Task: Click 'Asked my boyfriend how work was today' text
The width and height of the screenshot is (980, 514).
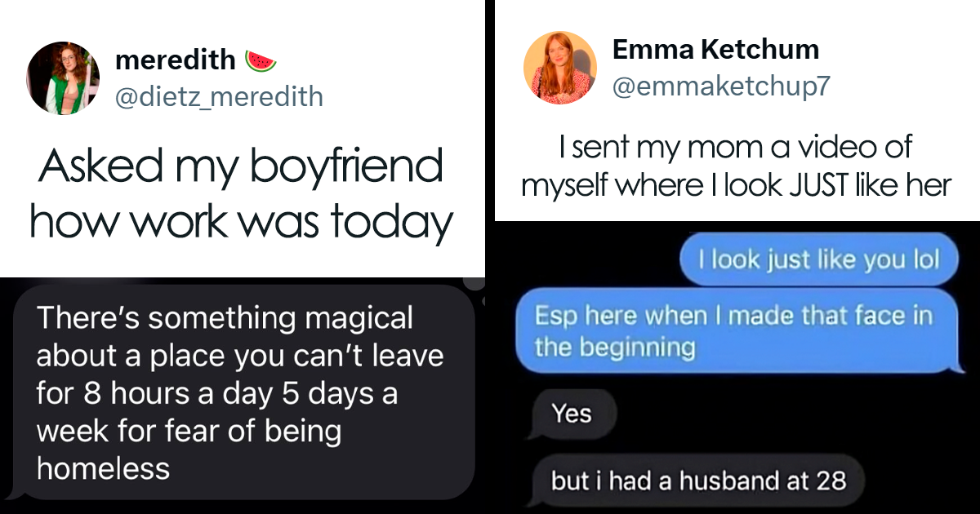Action: 242,192
